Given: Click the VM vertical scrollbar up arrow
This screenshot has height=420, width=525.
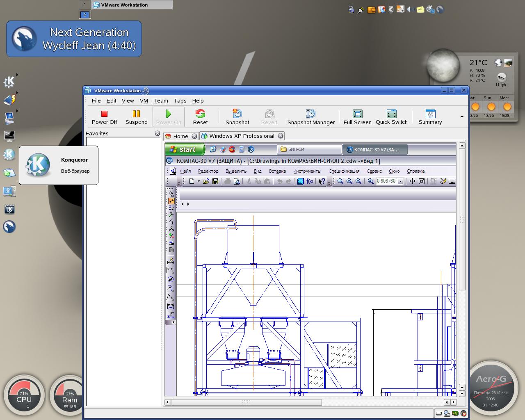Looking at the screenshot, I should [x=462, y=146].
